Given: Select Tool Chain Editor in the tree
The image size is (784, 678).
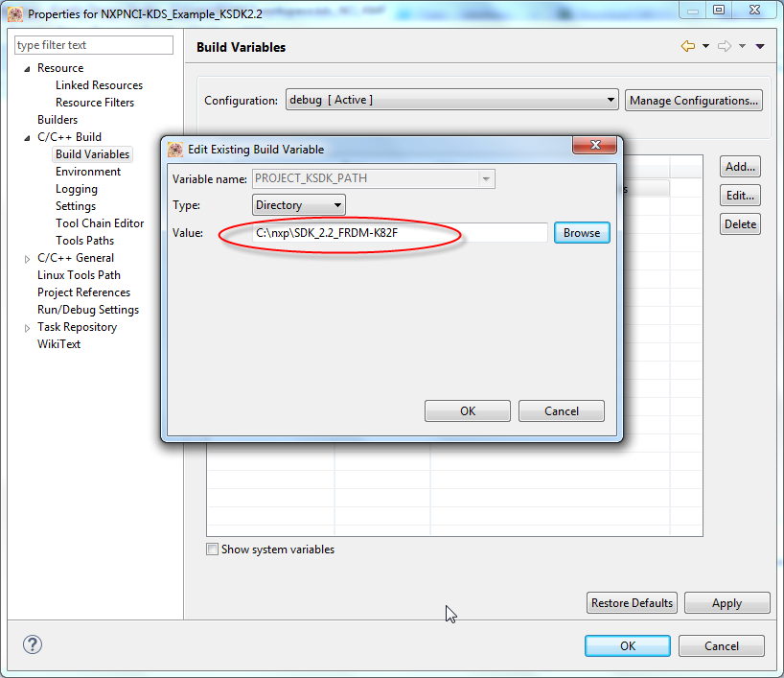Looking at the screenshot, I should click(x=100, y=223).
